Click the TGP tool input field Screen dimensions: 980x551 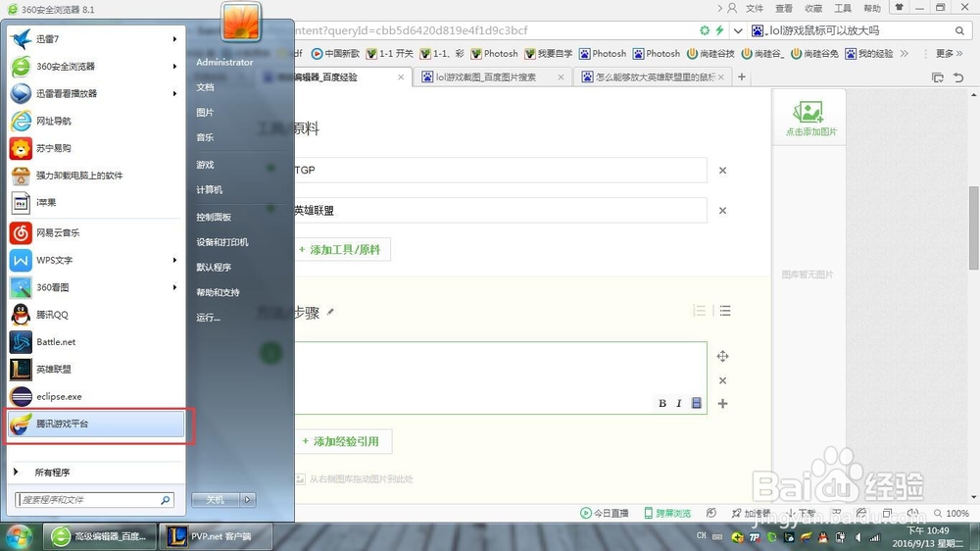tap(500, 171)
